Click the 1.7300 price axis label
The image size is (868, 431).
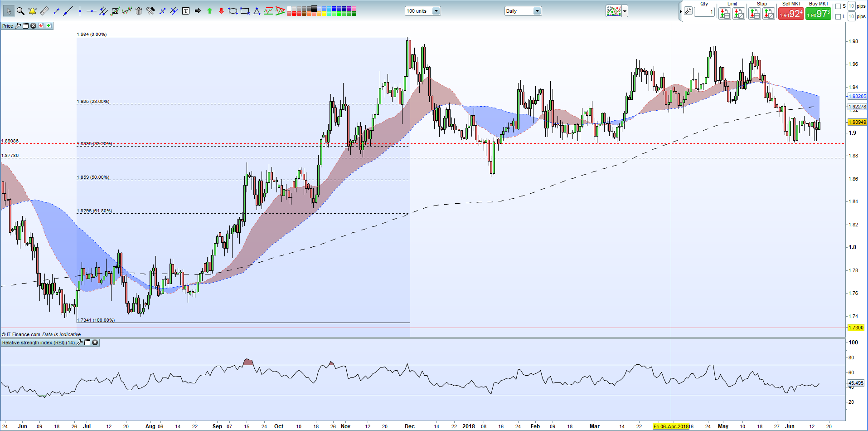coord(856,328)
